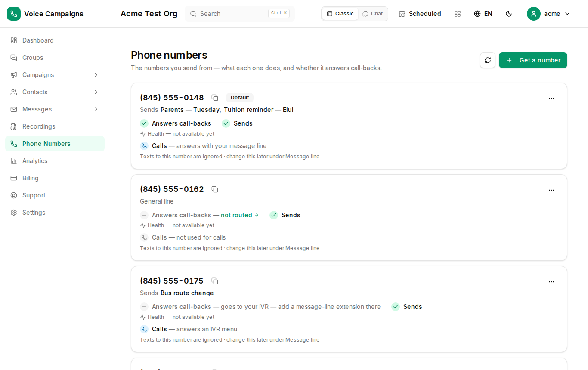The width and height of the screenshot is (588, 370).
Task: Go to Billing
Action: click(x=55, y=178)
